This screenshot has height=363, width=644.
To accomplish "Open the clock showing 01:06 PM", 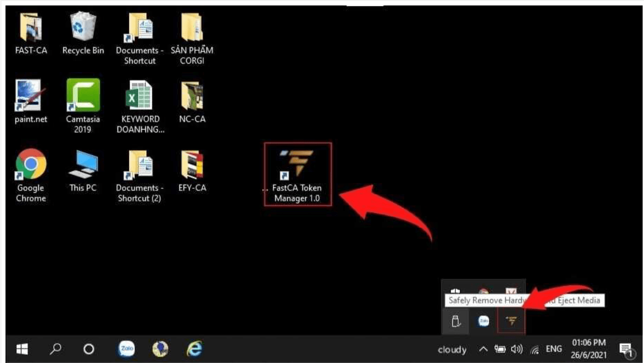I will point(589,349).
